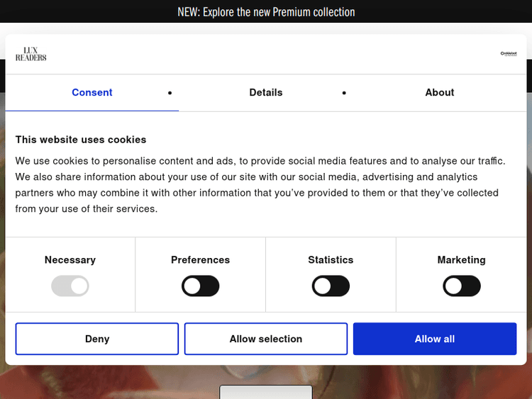Click the white button below the dialog
The image size is (532, 399).
point(266,392)
